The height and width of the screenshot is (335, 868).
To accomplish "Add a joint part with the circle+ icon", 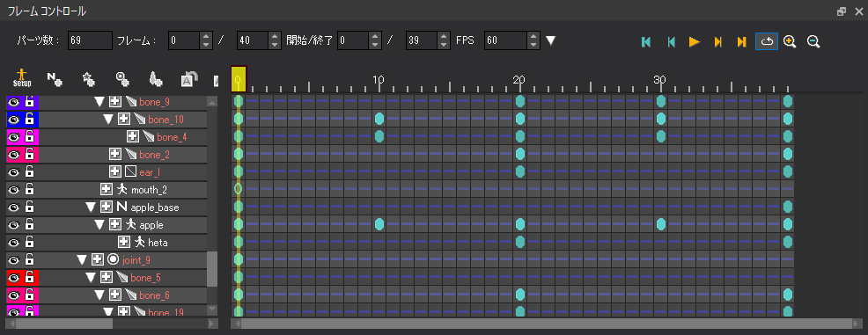I will tap(122, 80).
